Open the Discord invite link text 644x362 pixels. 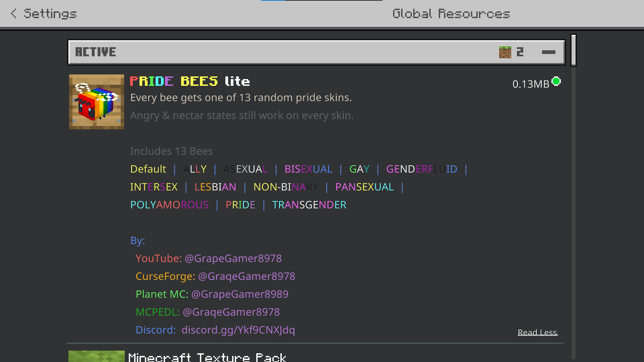238,330
